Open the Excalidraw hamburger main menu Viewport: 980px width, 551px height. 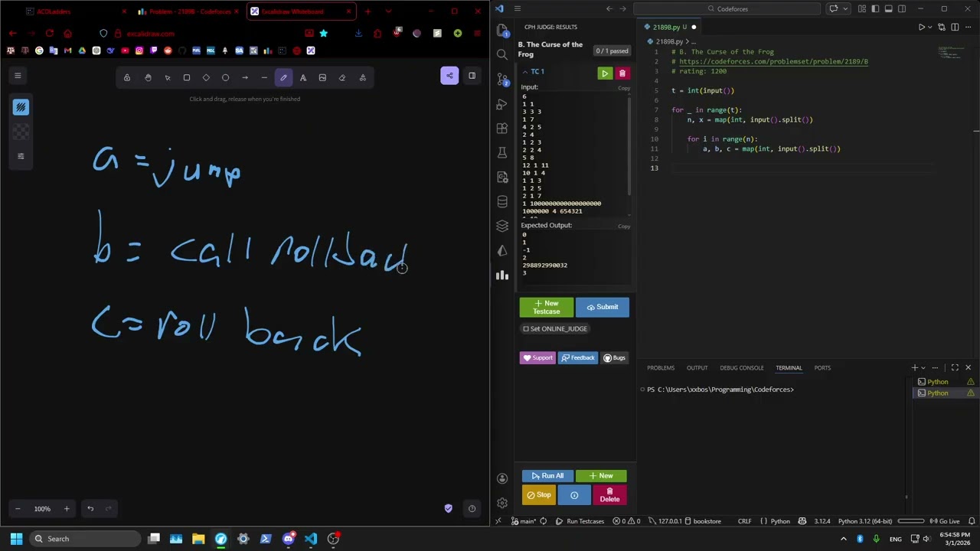point(18,75)
